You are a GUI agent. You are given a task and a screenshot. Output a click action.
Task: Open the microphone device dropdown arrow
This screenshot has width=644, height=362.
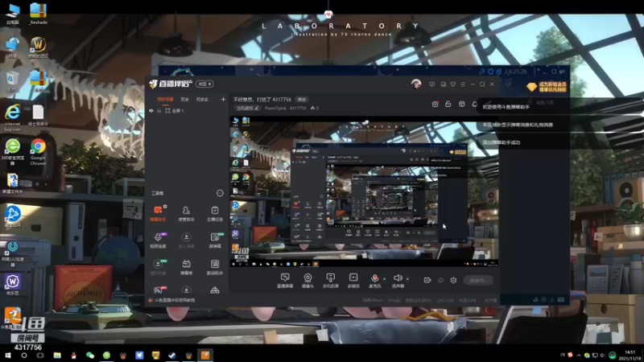[x=385, y=279]
